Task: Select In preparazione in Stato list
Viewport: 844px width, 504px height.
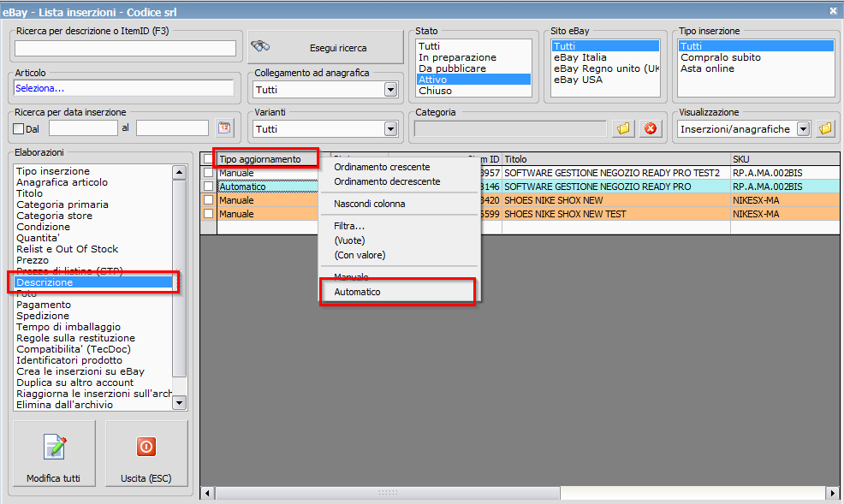Action: click(x=473, y=57)
